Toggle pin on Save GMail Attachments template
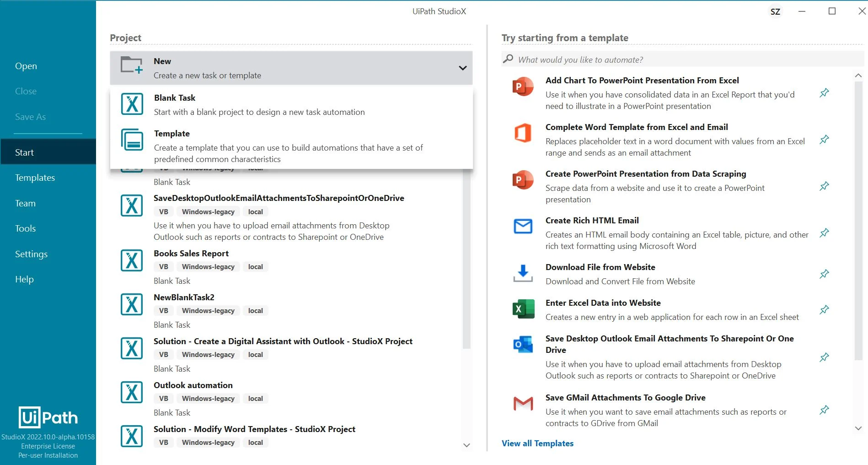 824,410
